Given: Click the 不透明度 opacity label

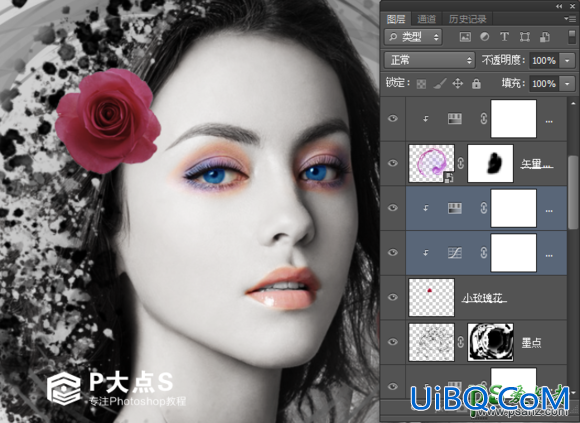Looking at the screenshot, I should (x=503, y=60).
